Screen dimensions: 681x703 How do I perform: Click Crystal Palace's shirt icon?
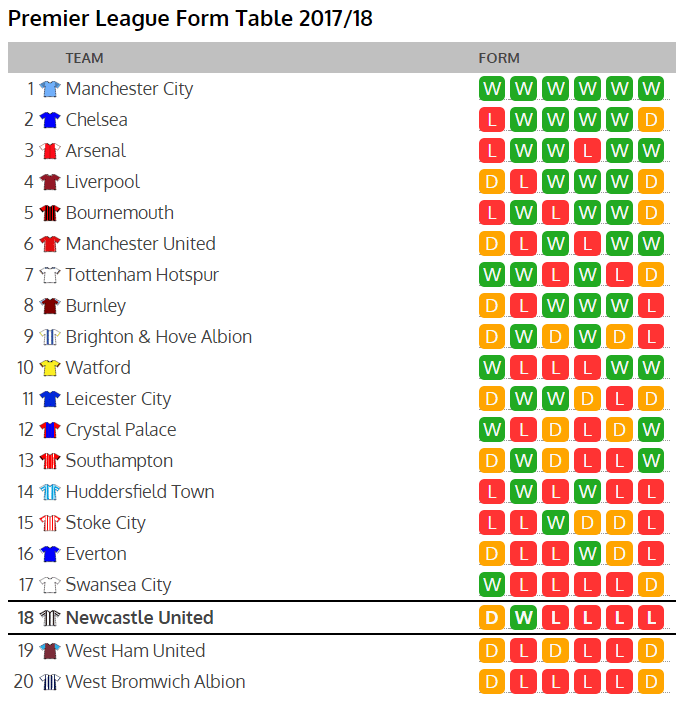click(x=50, y=430)
